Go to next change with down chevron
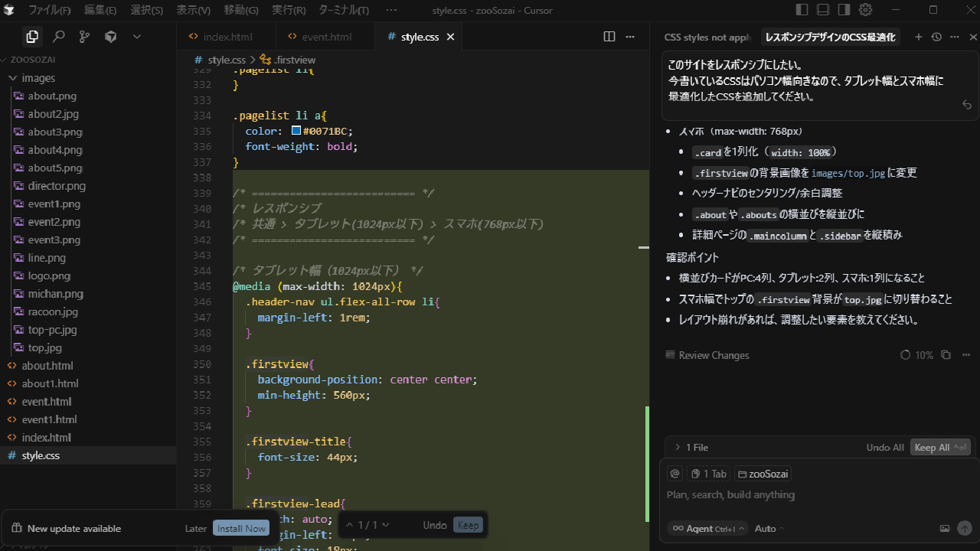 point(385,525)
